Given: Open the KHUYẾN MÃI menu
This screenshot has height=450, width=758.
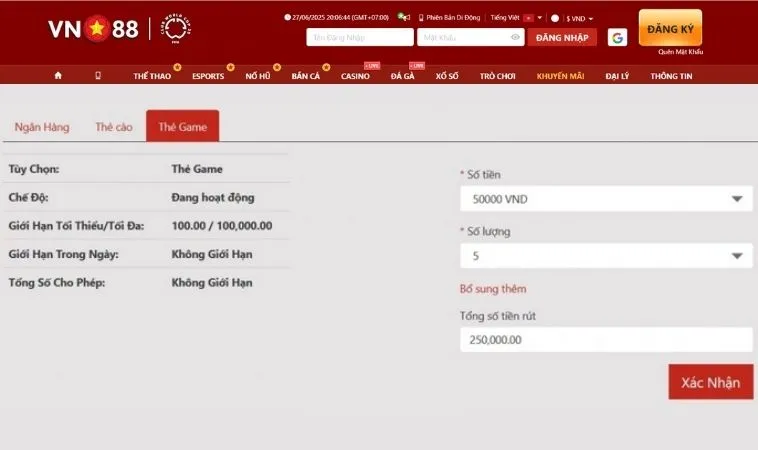Looking at the screenshot, I should [558, 76].
